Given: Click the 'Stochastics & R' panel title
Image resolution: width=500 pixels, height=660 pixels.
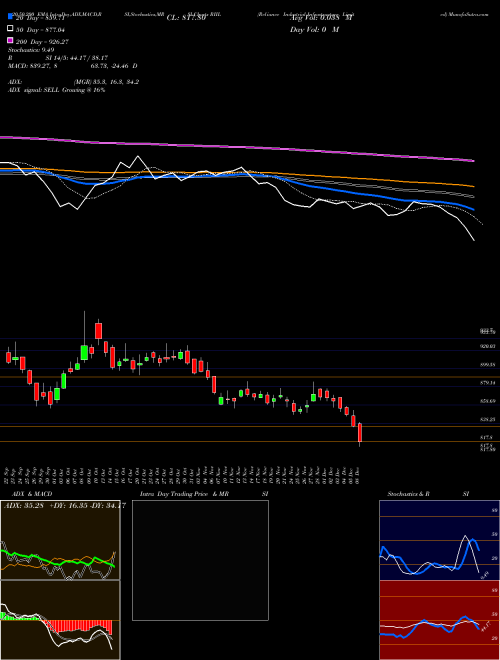Looking at the screenshot, I should [408, 494].
